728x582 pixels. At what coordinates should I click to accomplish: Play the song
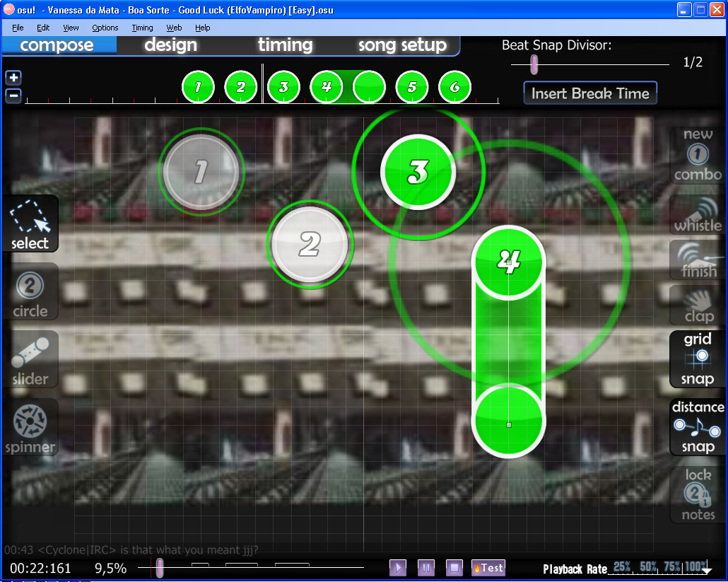[398, 568]
